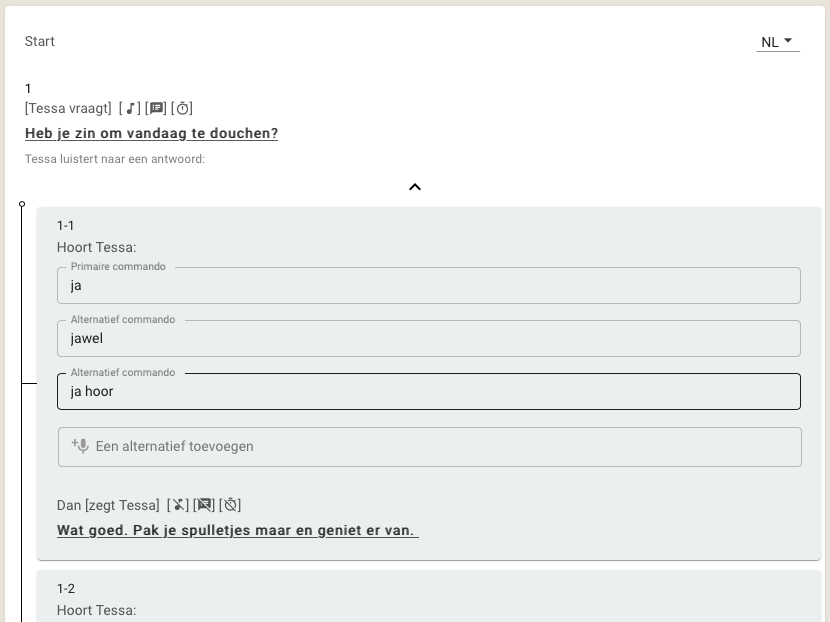830x622 pixels.
Task: Select the 1-2 answer card
Action: 428,598
